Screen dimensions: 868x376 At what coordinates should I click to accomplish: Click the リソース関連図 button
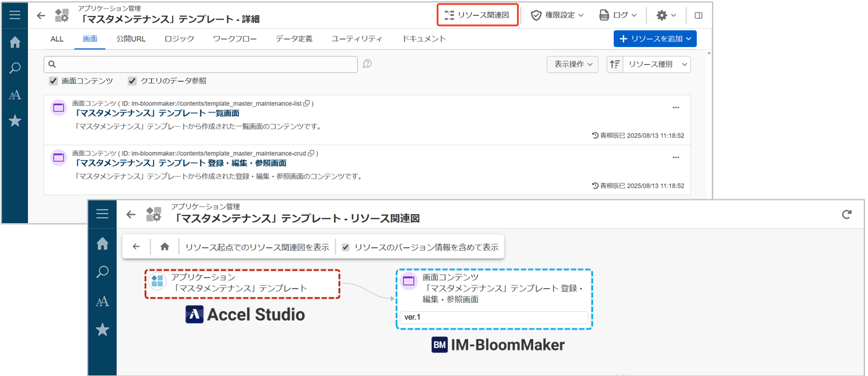point(478,15)
